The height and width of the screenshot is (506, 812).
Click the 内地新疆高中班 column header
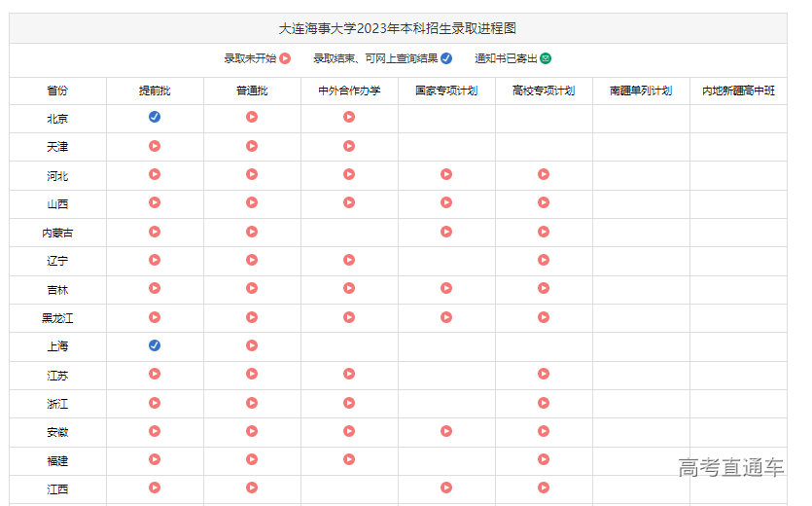point(738,90)
